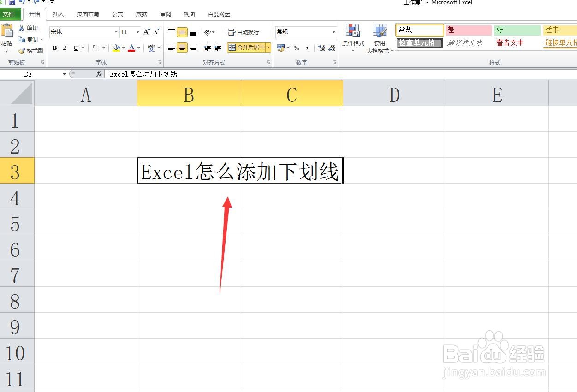Toggle 合并后居中 merge and center
The height and width of the screenshot is (392, 577).
[x=248, y=47]
